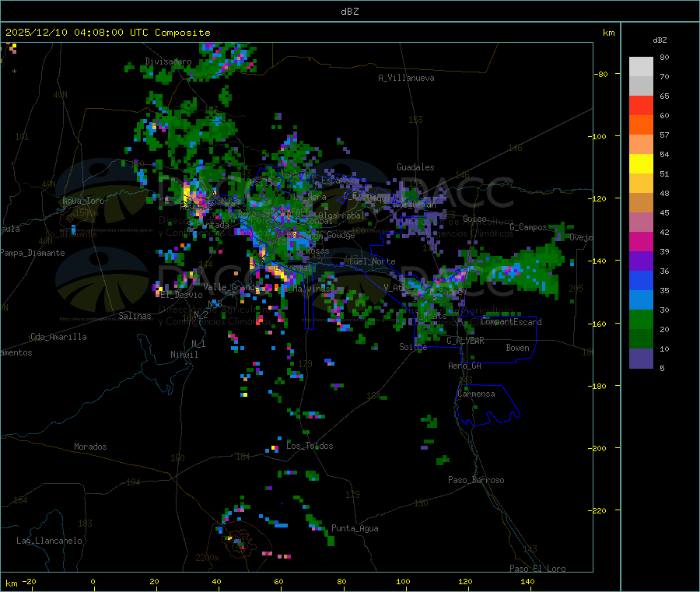The image size is (700, 592).
Task: Click the 2200m volcano contour label
Action: coord(207,558)
